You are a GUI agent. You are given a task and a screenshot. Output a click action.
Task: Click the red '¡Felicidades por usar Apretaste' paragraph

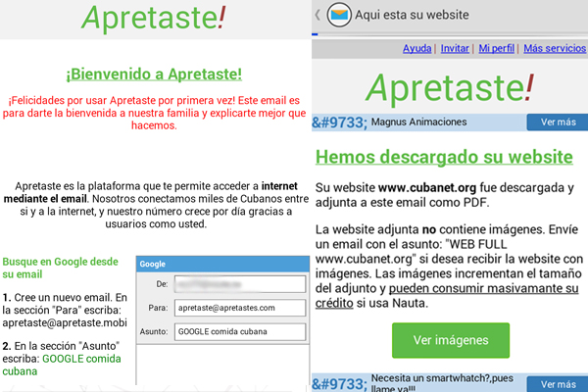154,113
